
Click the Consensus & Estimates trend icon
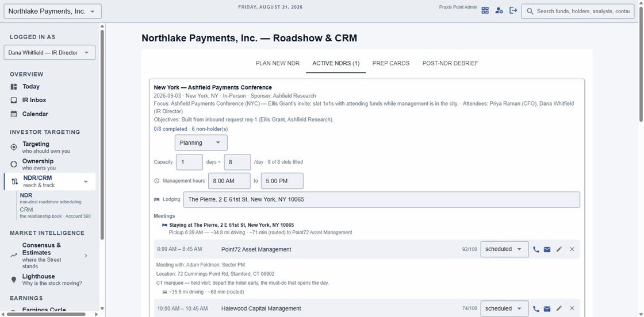[x=14, y=256]
